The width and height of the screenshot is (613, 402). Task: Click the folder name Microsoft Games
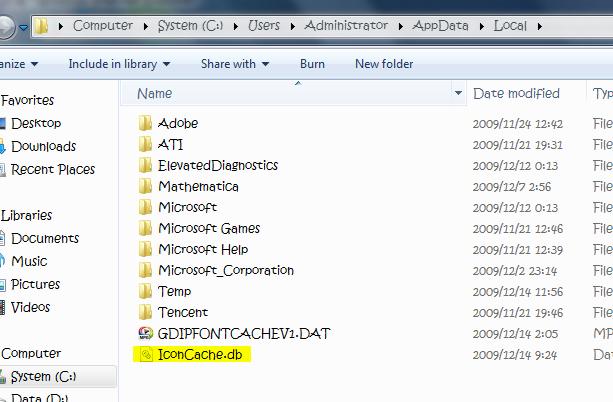point(209,228)
